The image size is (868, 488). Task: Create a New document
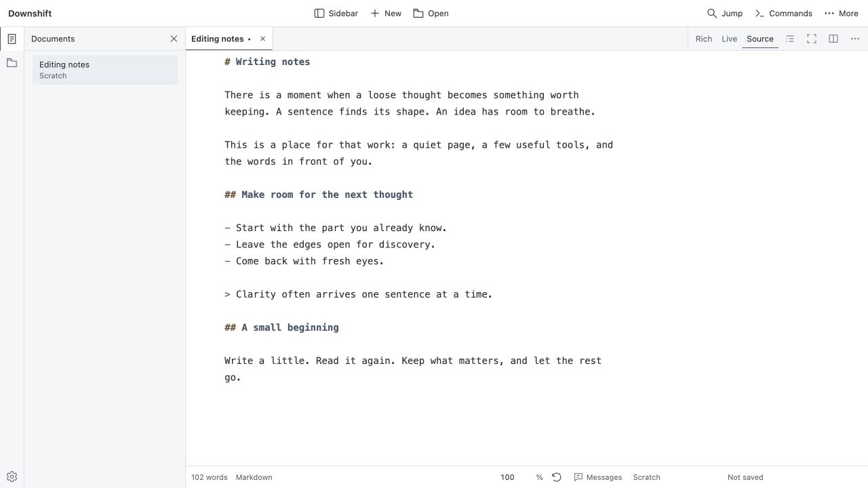386,14
